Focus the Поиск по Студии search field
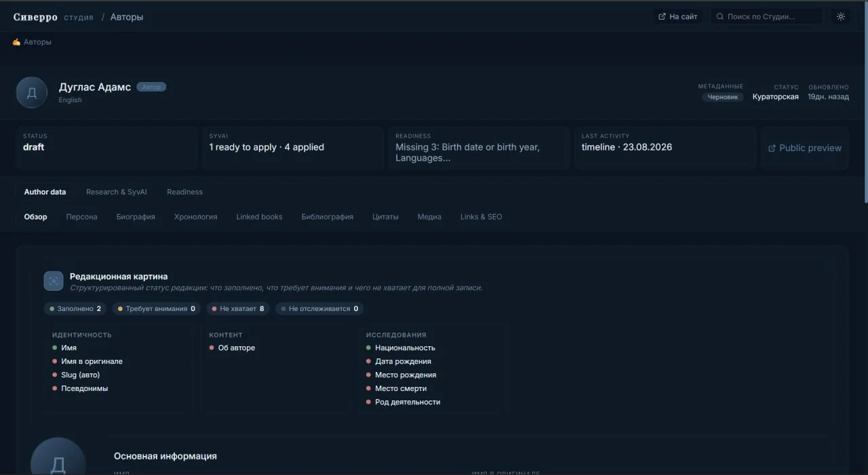The height and width of the screenshot is (475, 868). [766, 16]
